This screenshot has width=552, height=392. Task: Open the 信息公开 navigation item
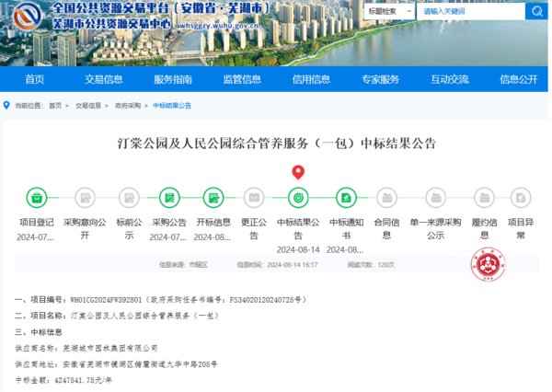coord(518,79)
